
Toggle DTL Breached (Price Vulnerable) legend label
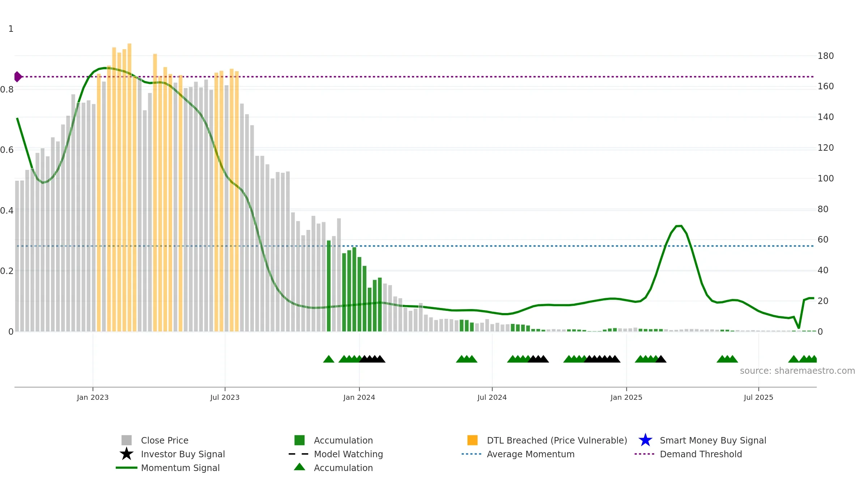tap(557, 440)
